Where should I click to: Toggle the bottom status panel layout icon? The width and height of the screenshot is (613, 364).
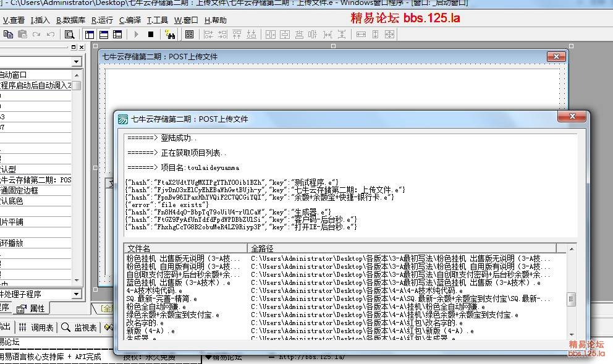point(104,35)
